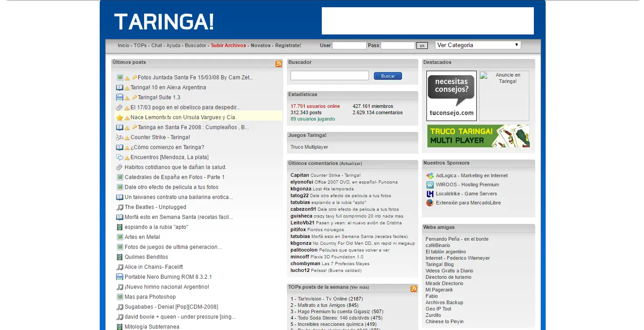Viewport: 644px width, 330px height.
Task: Click Actualizar link in Últimos comentarios
Action: pos(351,164)
